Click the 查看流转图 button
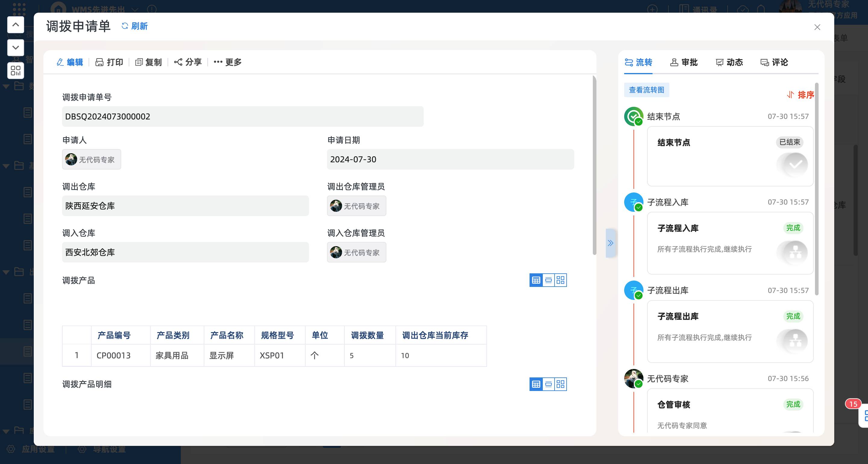This screenshot has height=464, width=868. tap(646, 90)
